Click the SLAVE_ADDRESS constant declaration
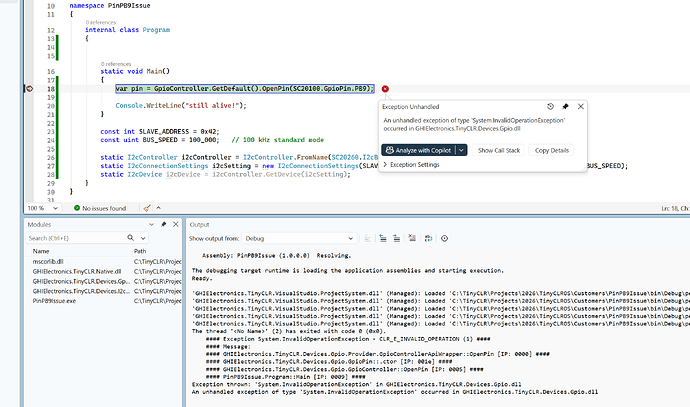690x407 pixels. click(160, 132)
